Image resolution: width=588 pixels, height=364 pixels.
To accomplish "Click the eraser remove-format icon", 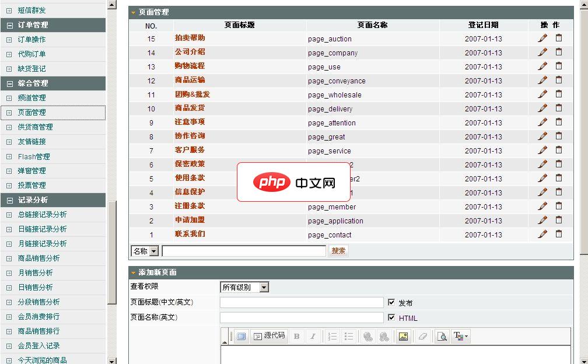I will coord(423,337).
